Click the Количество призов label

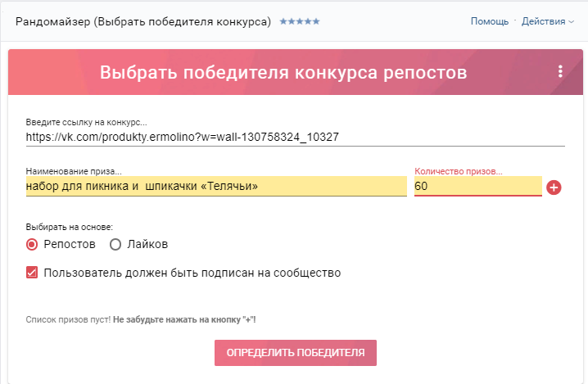coord(459,171)
